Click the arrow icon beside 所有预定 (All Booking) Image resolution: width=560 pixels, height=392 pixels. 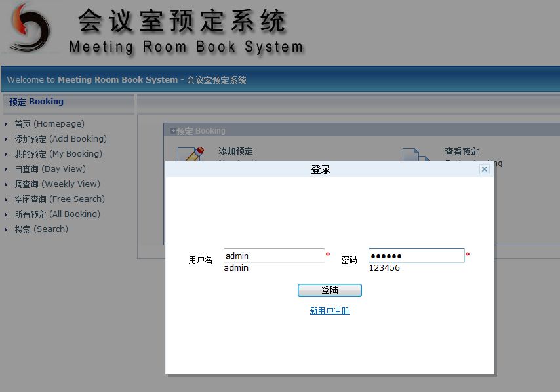[6, 214]
